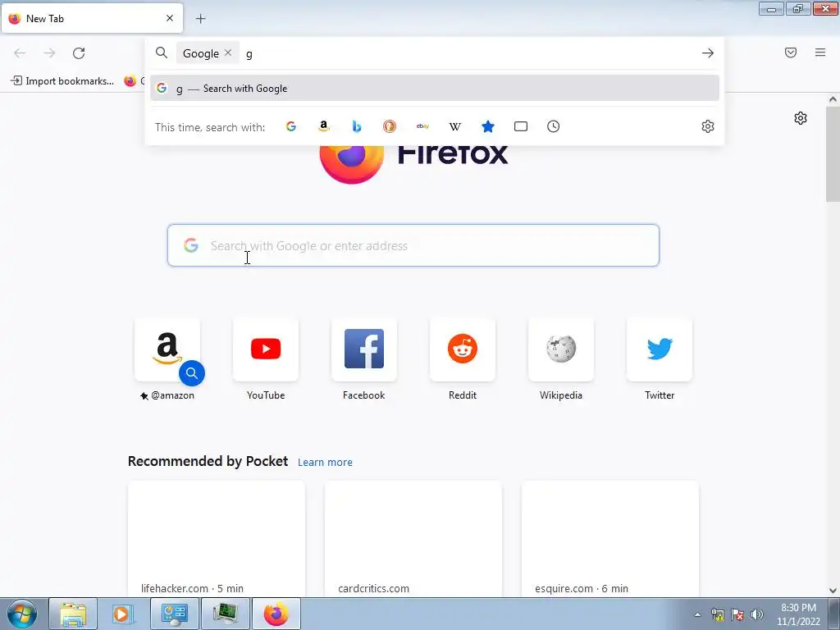Go back one page

[x=20, y=53]
